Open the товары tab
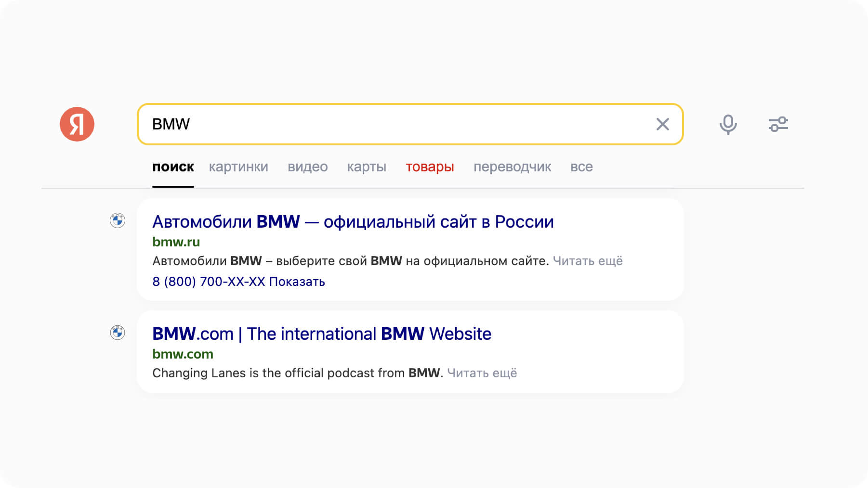The image size is (868, 488). (x=430, y=167)
